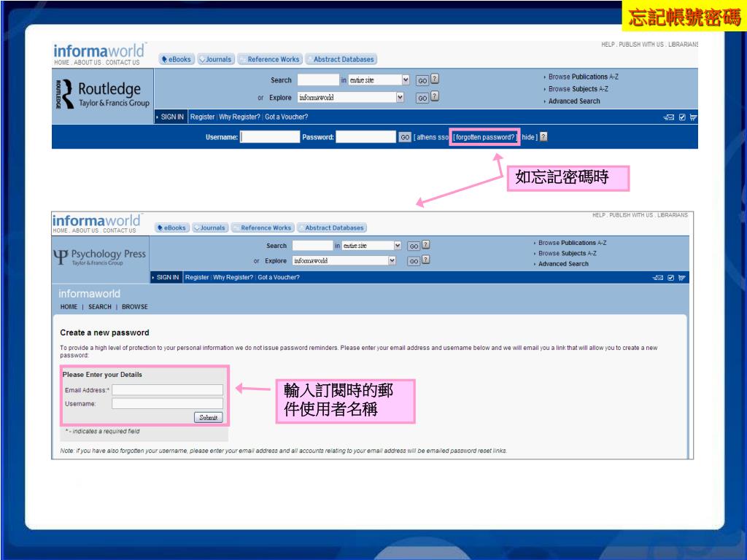Click help icon beside the top Search GO button
Image resolution: width=747 pixels, height=560 pixels.
pyautogui.click(x=435, y=79)
